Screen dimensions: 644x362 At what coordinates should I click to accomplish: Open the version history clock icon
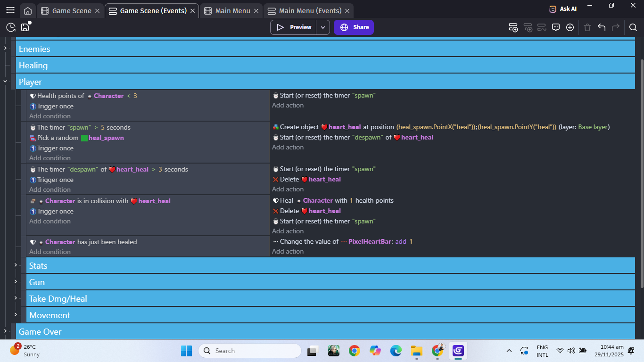pyautogui.click(x=10, y=27)
